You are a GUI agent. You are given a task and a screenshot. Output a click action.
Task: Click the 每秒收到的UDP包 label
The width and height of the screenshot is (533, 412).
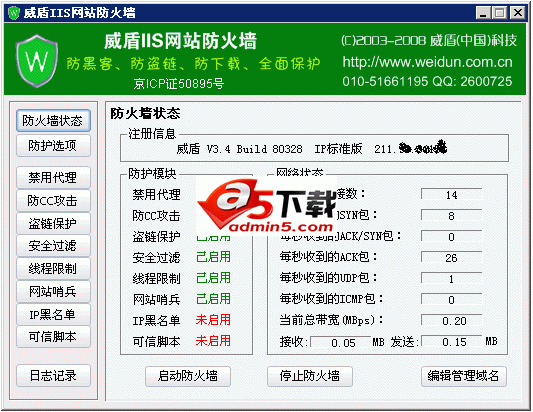point(328,278)
